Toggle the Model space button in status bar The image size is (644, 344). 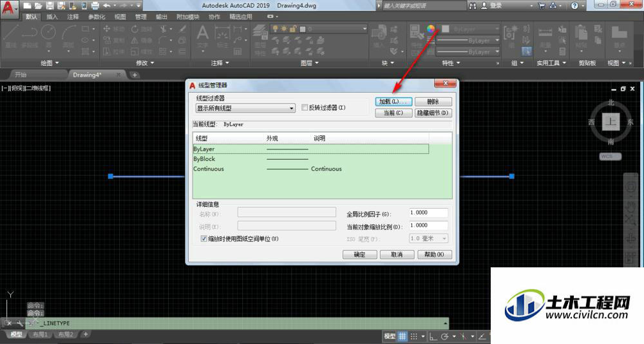(x=390, y=336)
